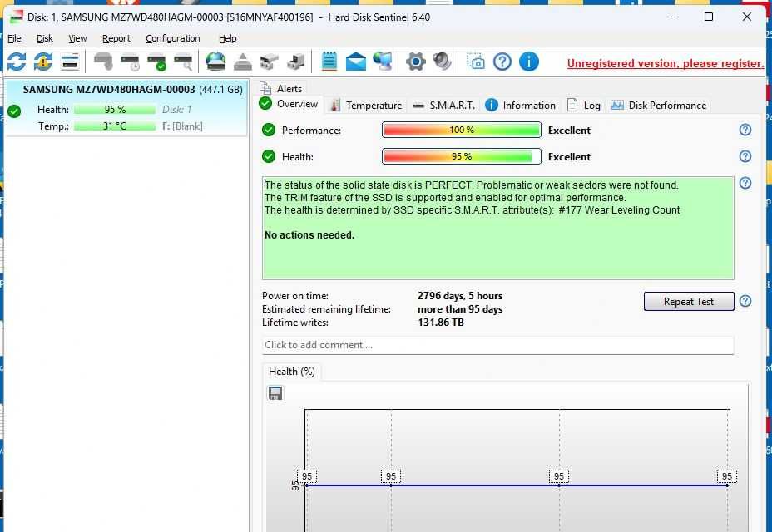Click the blue envelope email icon
This screenshot has width=772, height=532.
[355, 62]
